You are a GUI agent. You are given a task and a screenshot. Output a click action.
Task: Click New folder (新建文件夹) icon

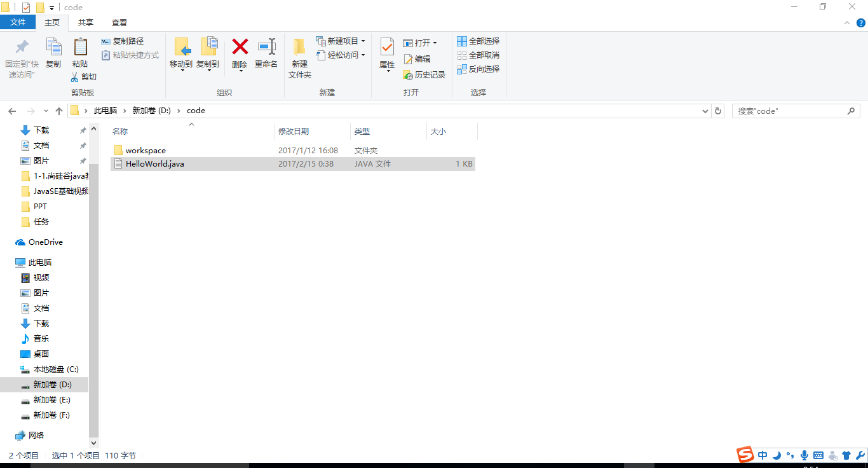300,47
